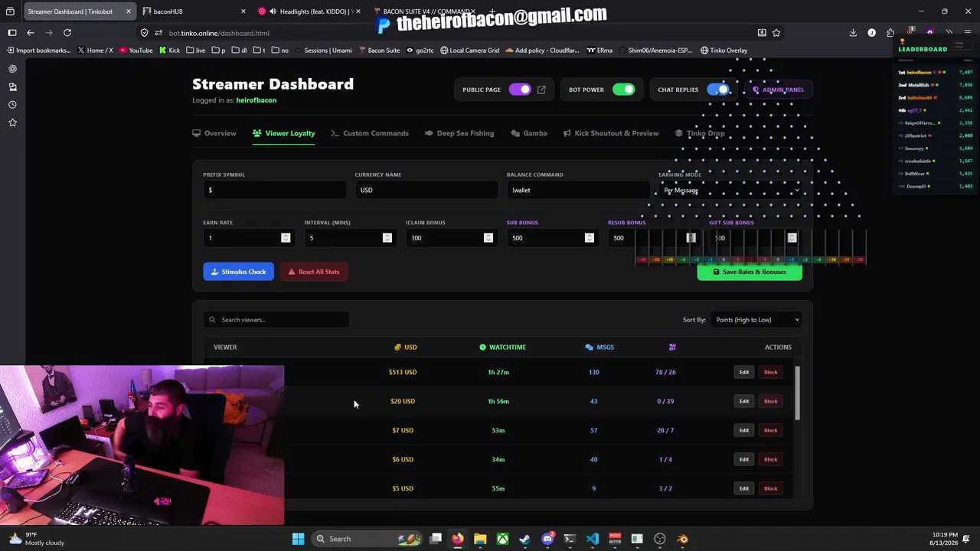Bookmark this page with the star icon

pyautogui.click(x=776, y=33)
